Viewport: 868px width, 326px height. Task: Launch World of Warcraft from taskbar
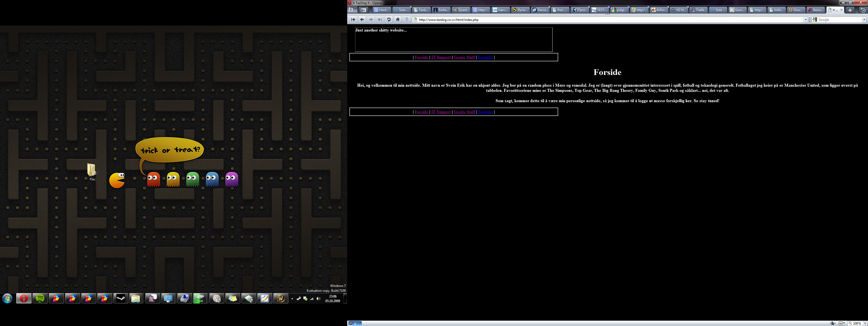(281, 298)
